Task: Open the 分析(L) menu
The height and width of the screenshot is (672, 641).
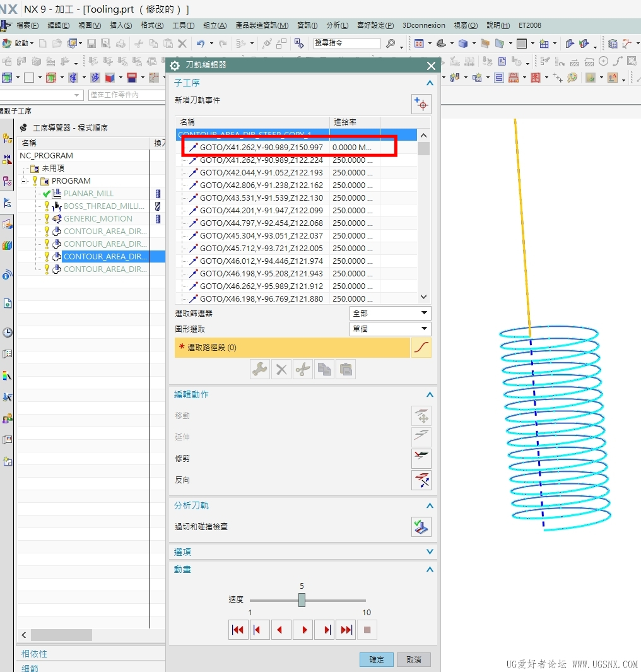Action: tap(337, 25)
